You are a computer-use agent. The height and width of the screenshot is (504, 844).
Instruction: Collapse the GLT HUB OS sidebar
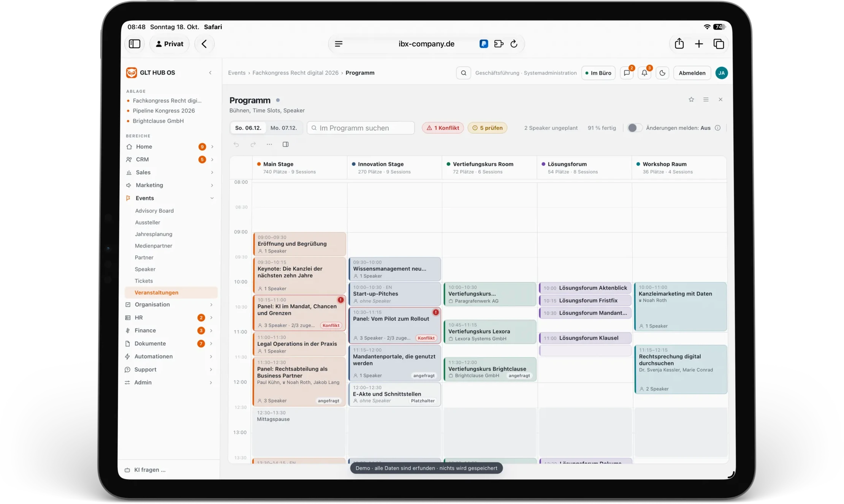(x=210, y=73)
